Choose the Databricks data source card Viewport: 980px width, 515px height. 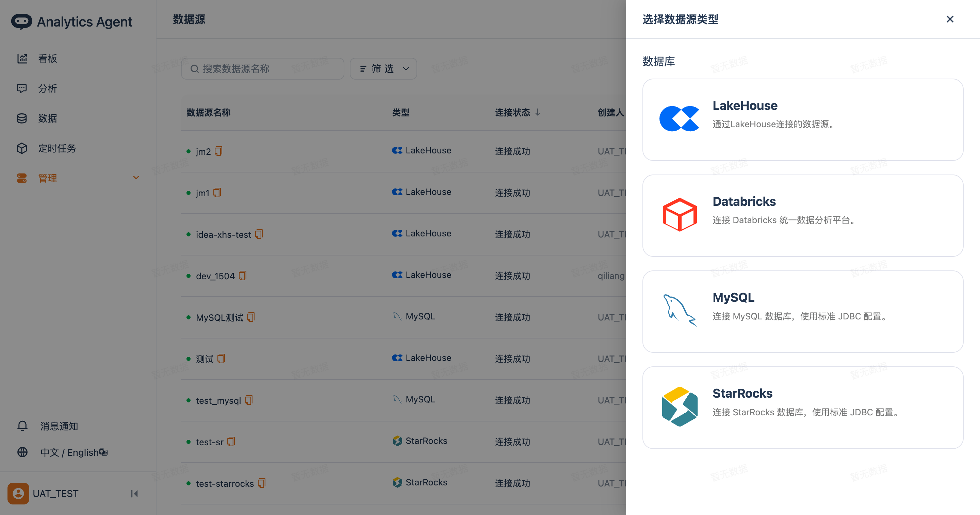pos(803,216)
